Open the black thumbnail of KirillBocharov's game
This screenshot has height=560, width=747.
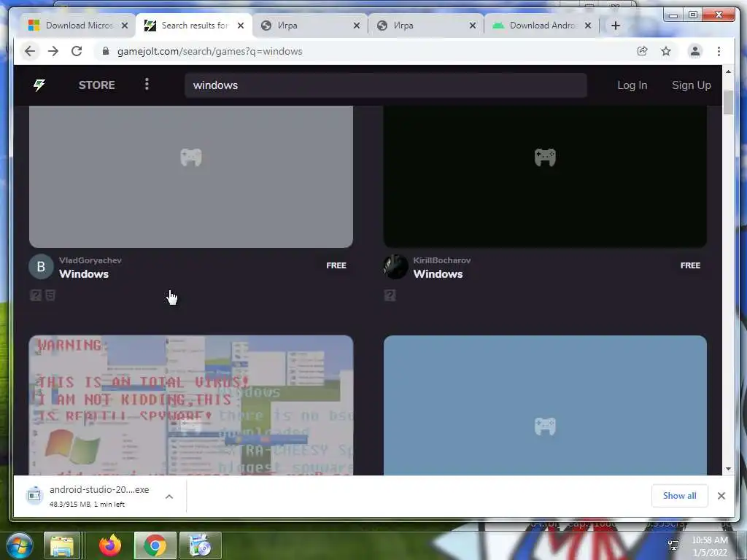545,176
